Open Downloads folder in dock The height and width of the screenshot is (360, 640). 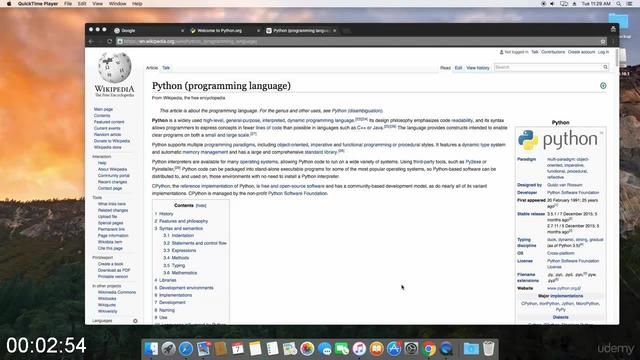(x=471, y=349)
